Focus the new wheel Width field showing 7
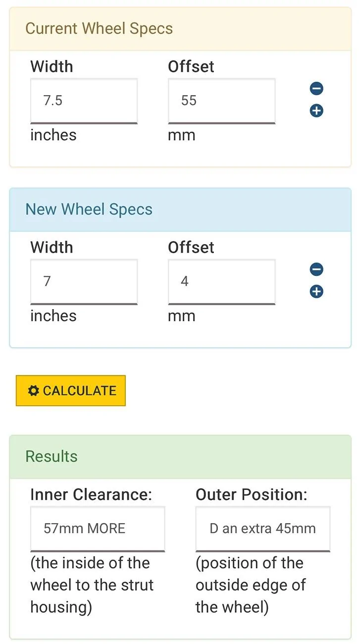 pos(84,281)
